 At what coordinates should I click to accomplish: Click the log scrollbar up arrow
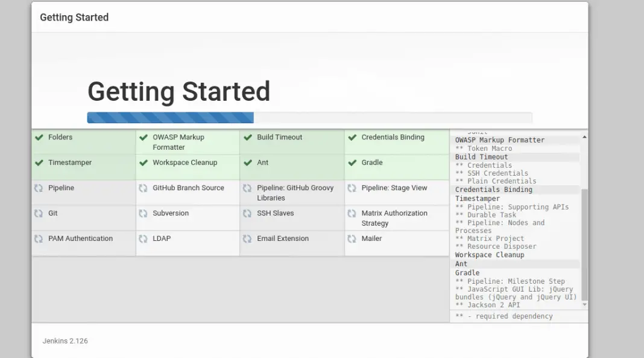[583, 136]
